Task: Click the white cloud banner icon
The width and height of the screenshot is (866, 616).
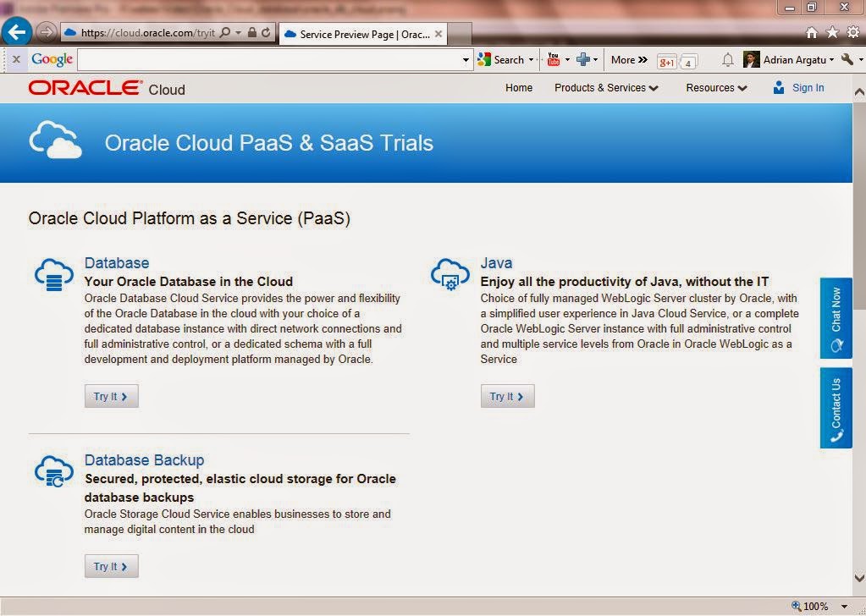Action: 55,140
